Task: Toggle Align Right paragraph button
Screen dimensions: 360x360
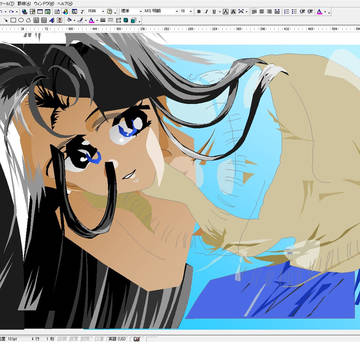Action: pos(269,12)
